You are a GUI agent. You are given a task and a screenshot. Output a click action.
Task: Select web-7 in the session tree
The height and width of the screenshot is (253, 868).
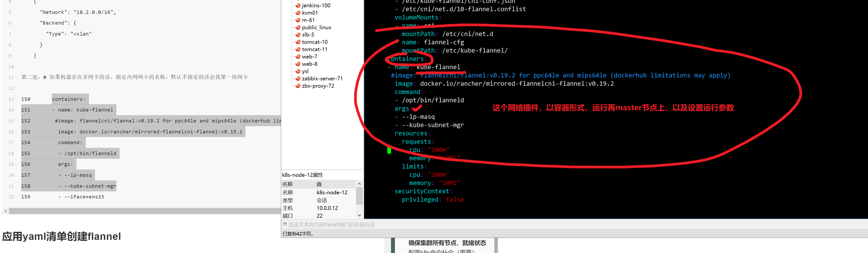[309, 56]
